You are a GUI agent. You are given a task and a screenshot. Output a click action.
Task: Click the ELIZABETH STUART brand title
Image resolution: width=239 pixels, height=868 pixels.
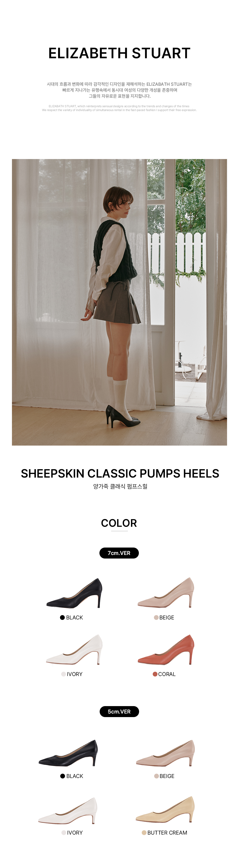119,53
